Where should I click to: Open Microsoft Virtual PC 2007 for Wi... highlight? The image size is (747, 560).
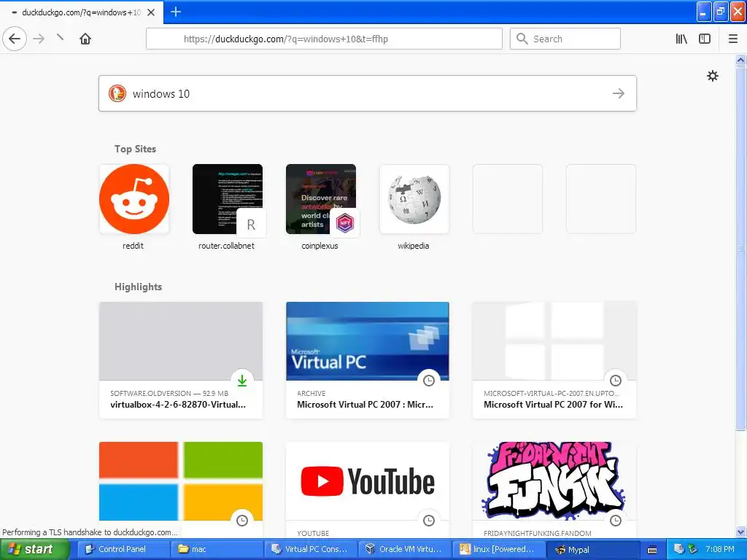[554, 360]
